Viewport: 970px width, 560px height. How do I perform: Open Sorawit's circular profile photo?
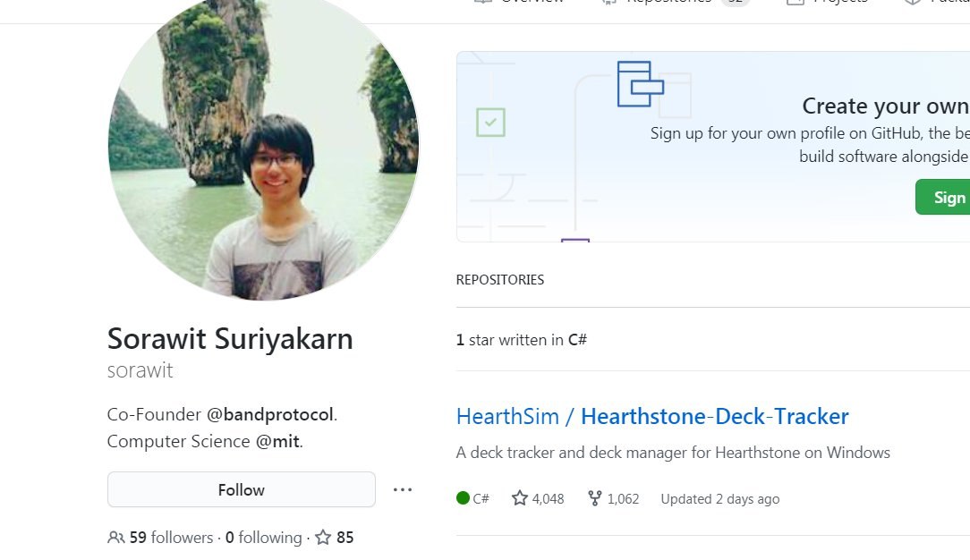click(x=264, y=147)
